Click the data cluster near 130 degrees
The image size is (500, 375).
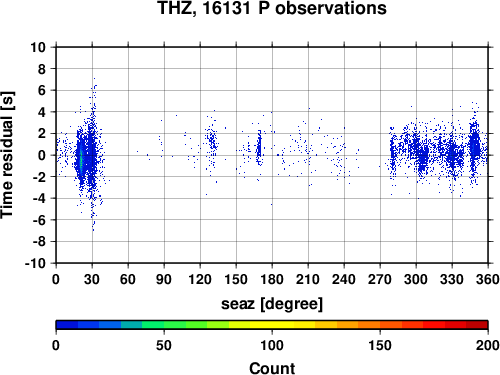[212, 142]
